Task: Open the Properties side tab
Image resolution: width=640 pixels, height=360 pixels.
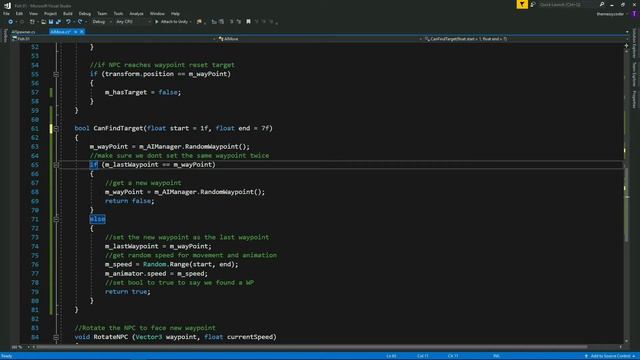Action: pyautogui.click(x=634, y=100)
